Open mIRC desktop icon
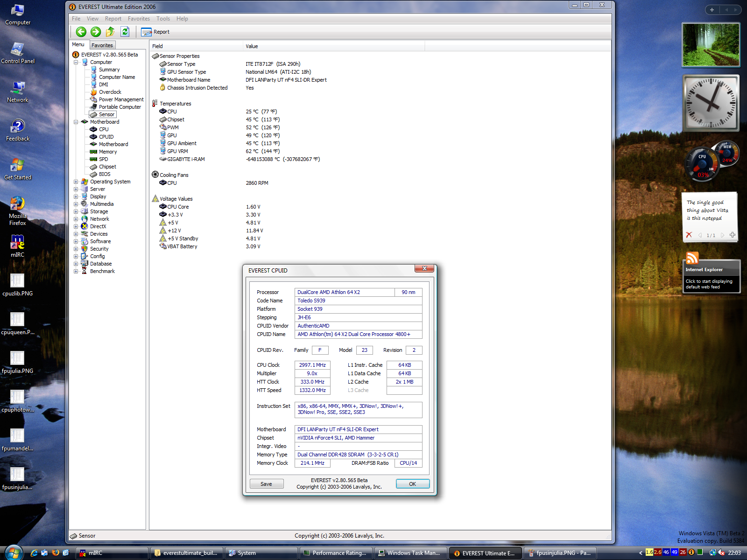 click(17, 246)
